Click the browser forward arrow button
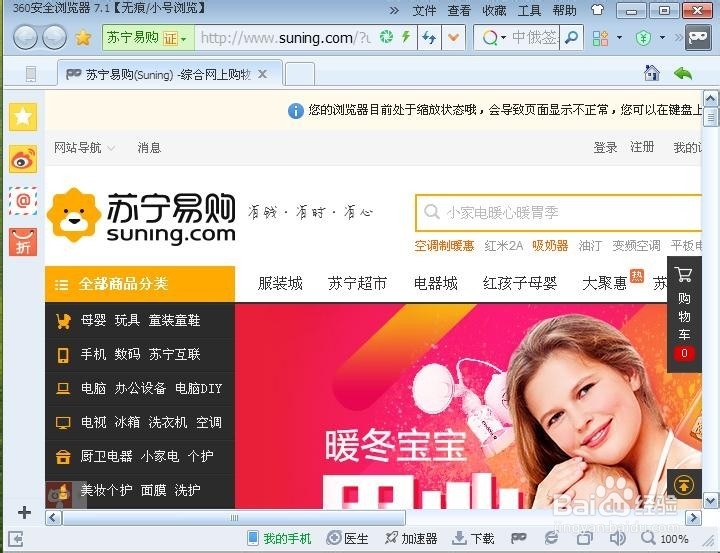Image resolution: width=720 pixels, height=553 pixels. coord(54,38)
